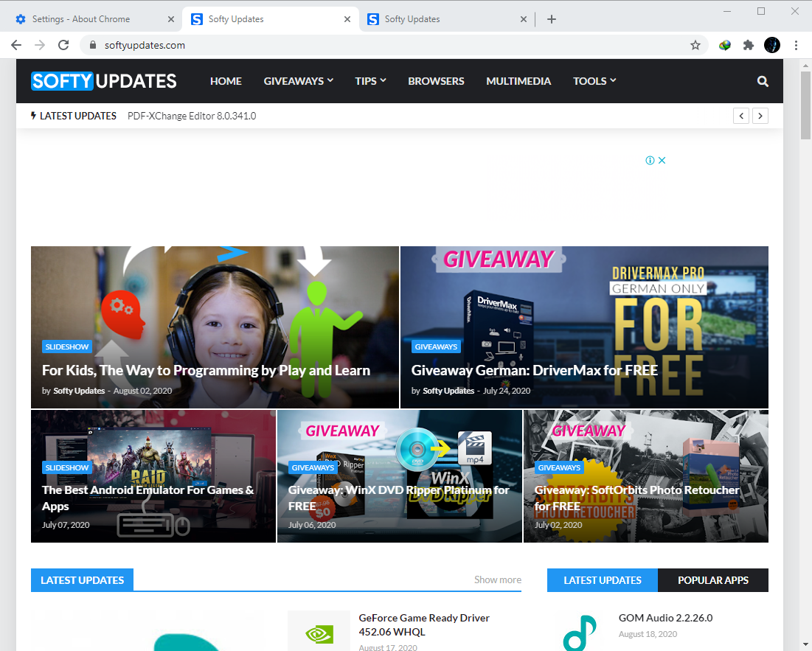Show next latest update headline arrow

pyautogui.click(x=760, y=116)
